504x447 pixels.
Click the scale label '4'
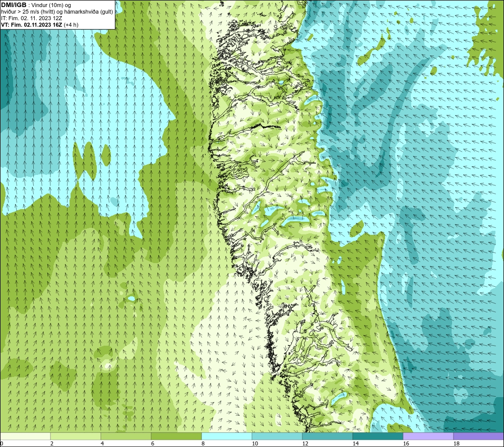coord(102,444)
